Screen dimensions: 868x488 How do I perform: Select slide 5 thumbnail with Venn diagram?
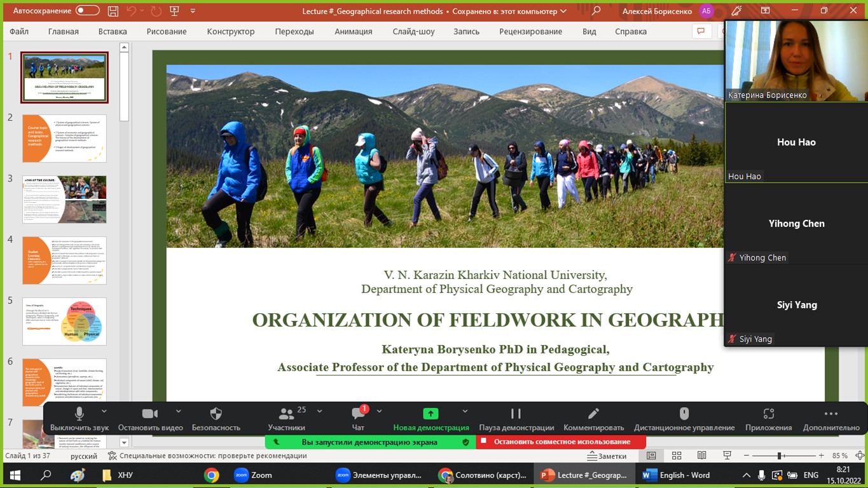click(64, 321)
